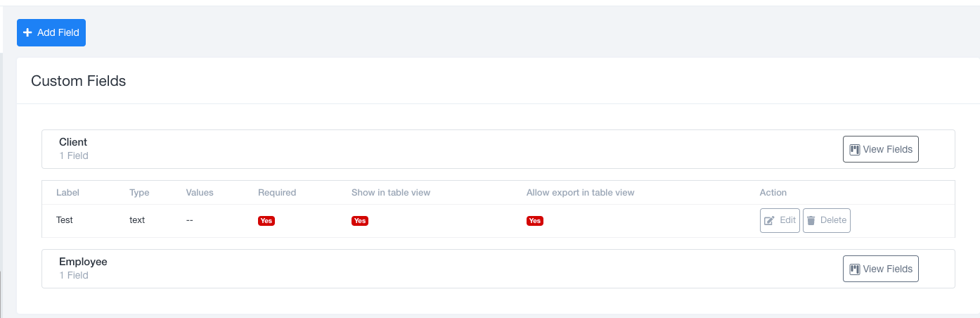Viewport: 980px width, 318px height.
Task: Click the Allow export in table view header
Action: point(580,192)
